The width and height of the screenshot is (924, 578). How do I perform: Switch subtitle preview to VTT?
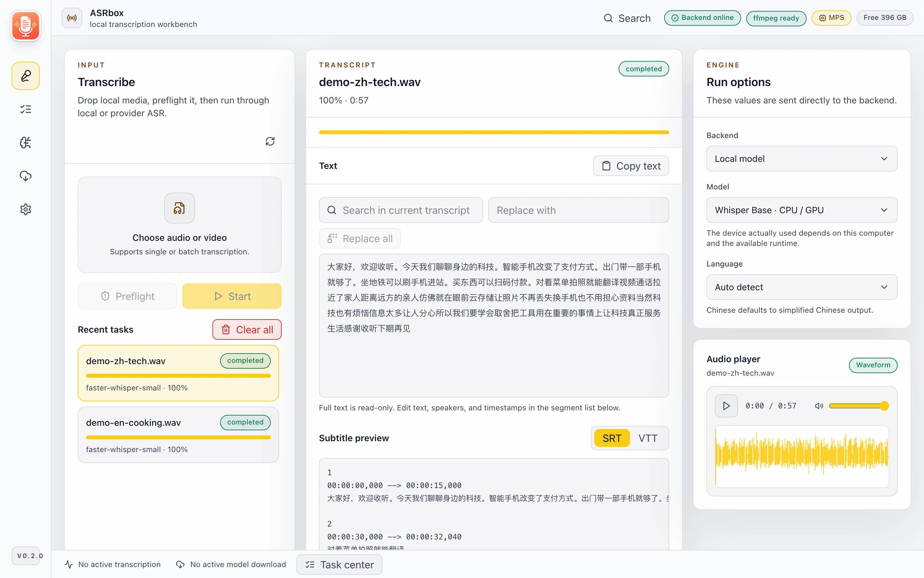(x=648, y=438)
